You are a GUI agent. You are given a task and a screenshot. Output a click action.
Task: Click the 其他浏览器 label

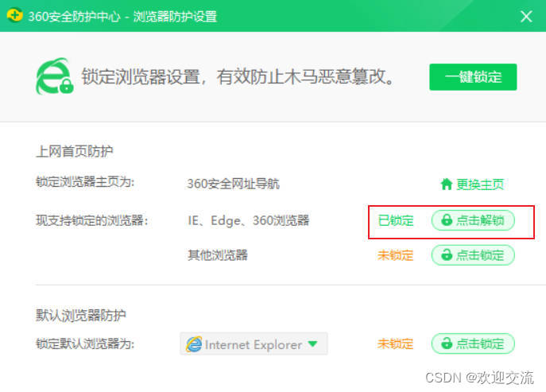[218, 255]
